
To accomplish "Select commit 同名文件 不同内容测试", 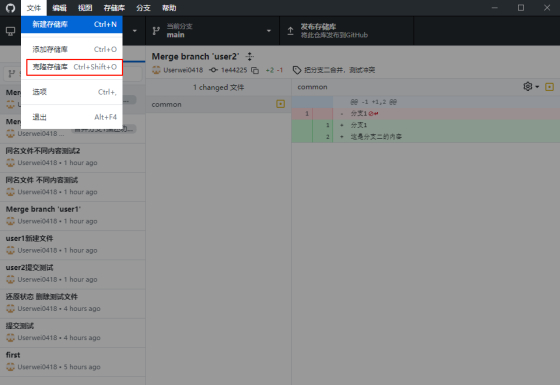I will [x=72, y=187].
